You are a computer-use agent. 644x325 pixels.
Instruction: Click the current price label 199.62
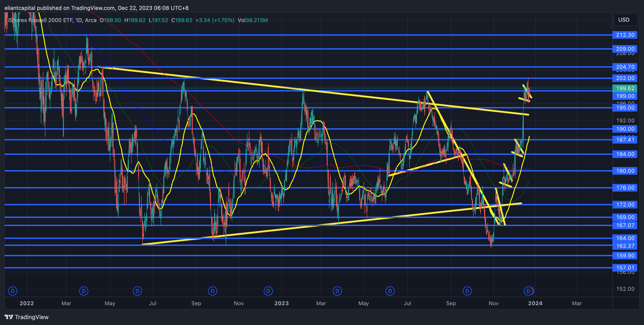tap(625, 88)
